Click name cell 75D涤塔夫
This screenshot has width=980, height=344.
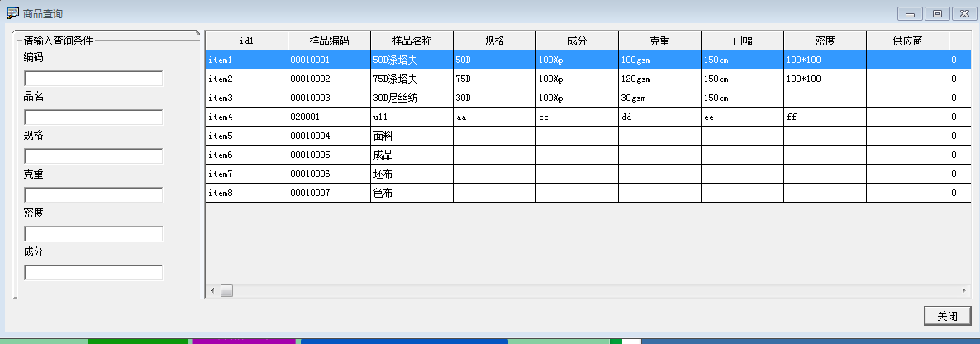pyautogui.click(x=412, y=79)
